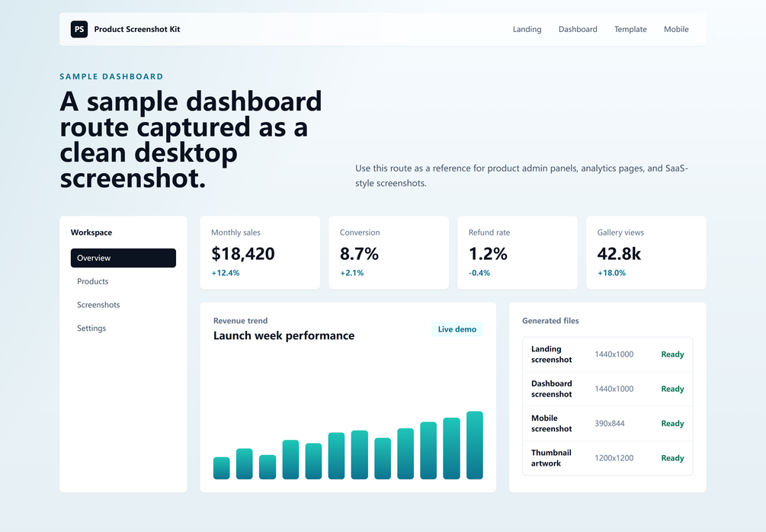Open the Landing nav link
Viewport: 766px width, 532px height.
pyautogui.click(x=527, y=29)
